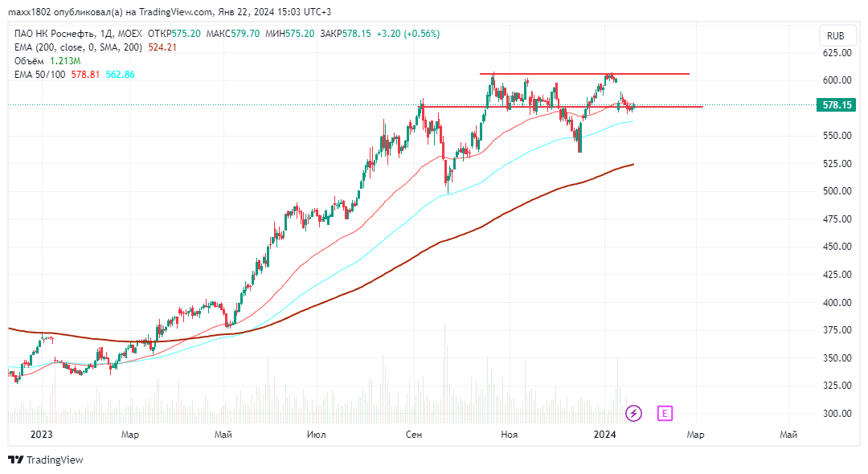The height and width of the screenshot is (474, 868).
Task: Select the ПАО НК Роснефть symbol title
Action: (x=55, y=34)
